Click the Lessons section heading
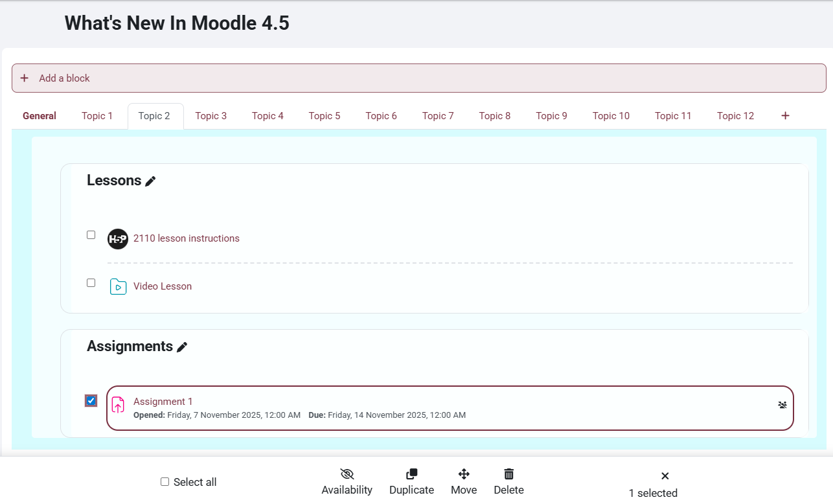Image resolution: width=833 pixels, height=504 pixels. pos(114,181)
